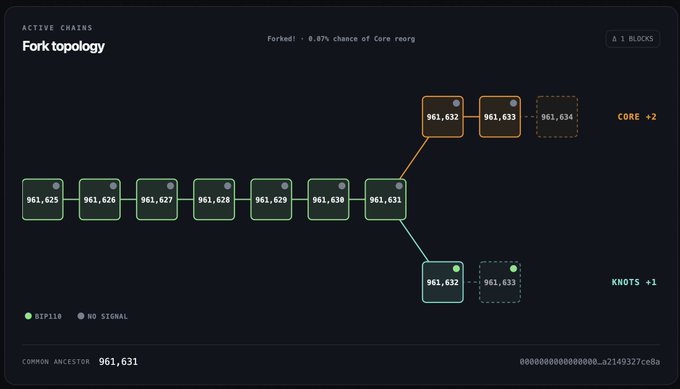The image size is (680, 389).
Task: Click the Forked! reorg chance status text
Action: pyautogui.click(x=341, y=39)
